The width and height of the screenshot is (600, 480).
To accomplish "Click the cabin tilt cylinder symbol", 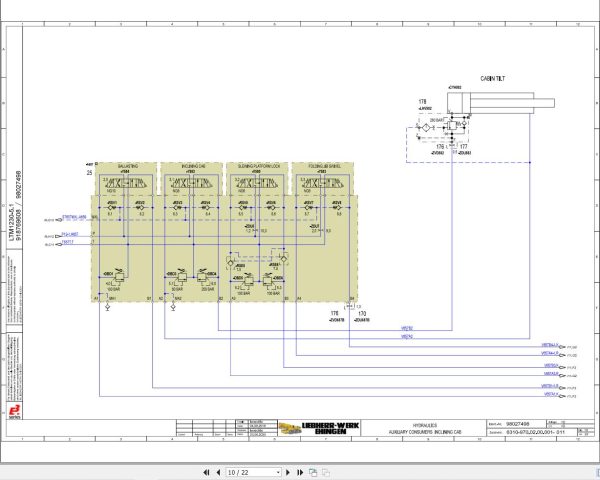I will [501, 103].
